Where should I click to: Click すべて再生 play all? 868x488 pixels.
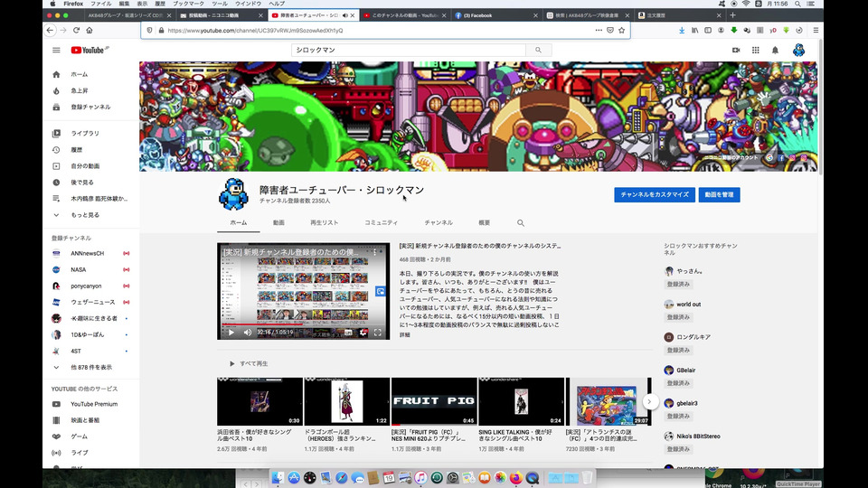coord(249,363)
